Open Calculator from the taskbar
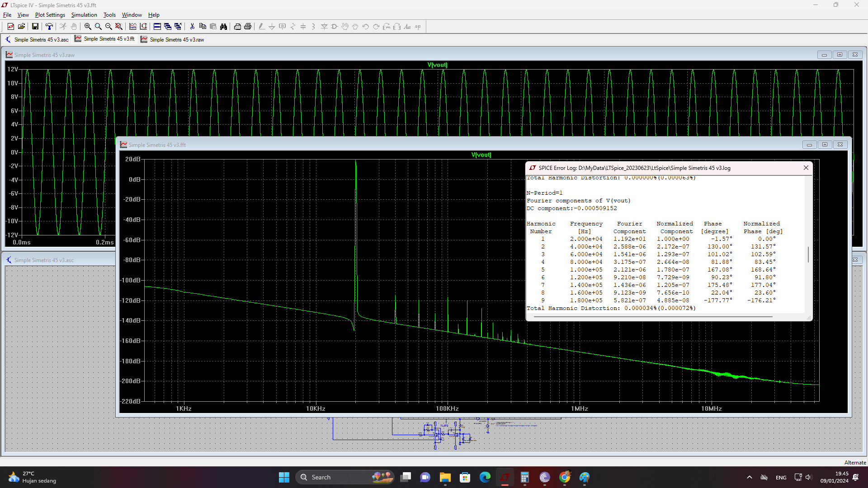Screen dimensions: 868x488 [524, 477]
